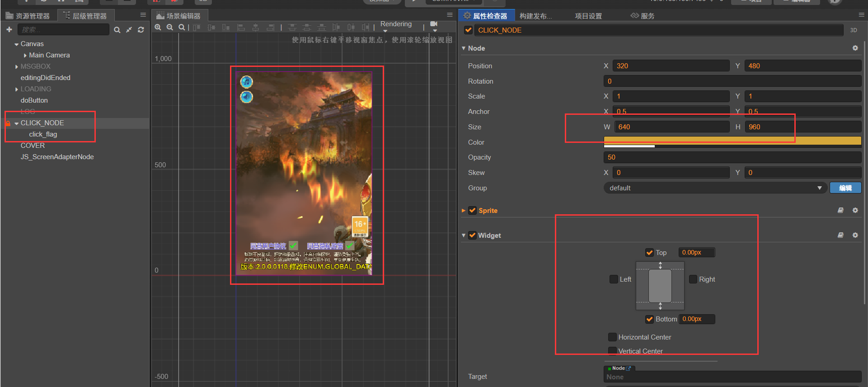
Task: Select the 属性检查器 tab
Action: point(486,16)
